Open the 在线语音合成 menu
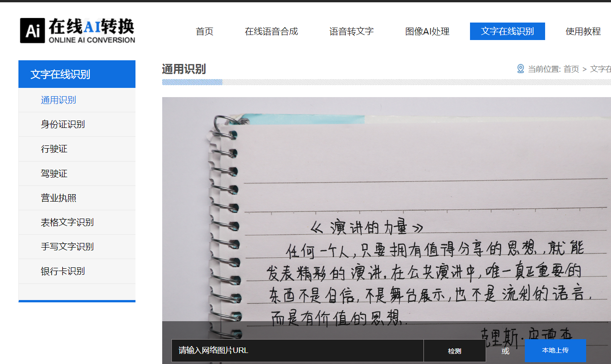This screenshot has width=611, height=364. pos(271,31)
